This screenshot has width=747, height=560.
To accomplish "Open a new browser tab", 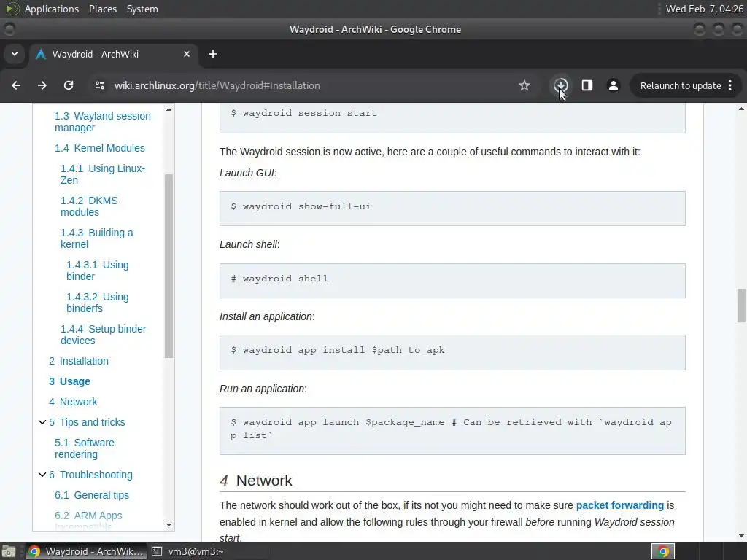I will (213, 54).
